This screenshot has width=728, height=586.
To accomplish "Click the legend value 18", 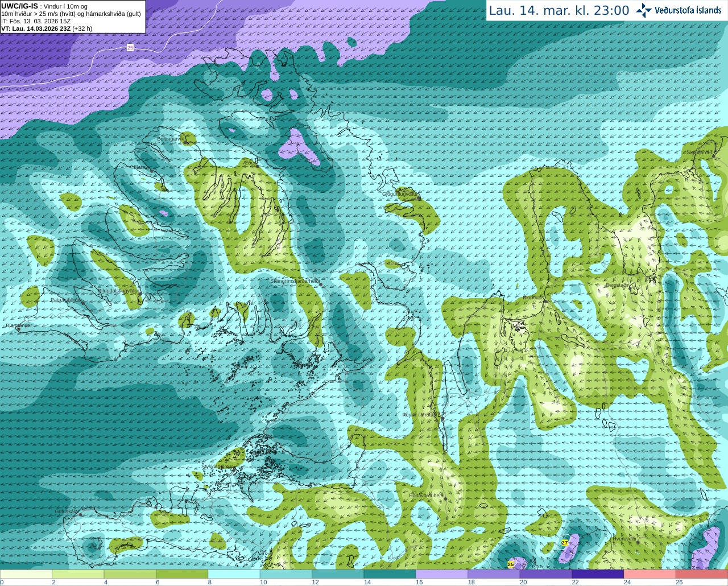I will 471,582.
